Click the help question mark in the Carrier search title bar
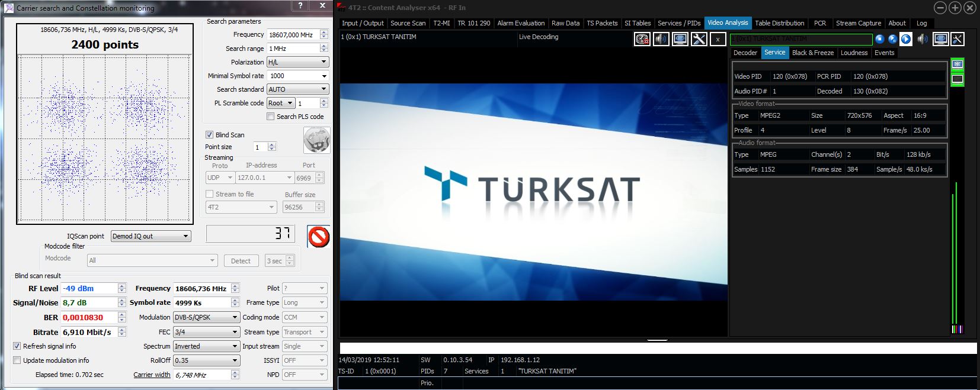The width and height of the screenshot is (980, 390). click(x=300, y=5)
